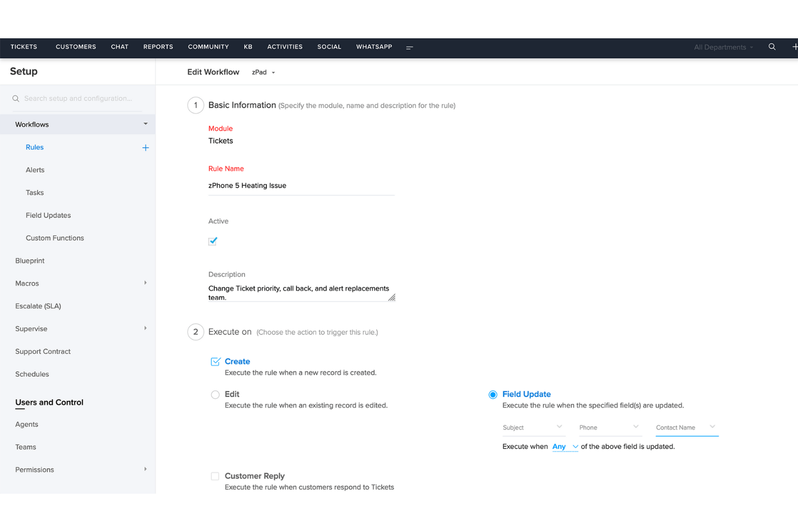Open the Schedules settings
This screenshot has height=532, width=798.
tap(32, 374)
